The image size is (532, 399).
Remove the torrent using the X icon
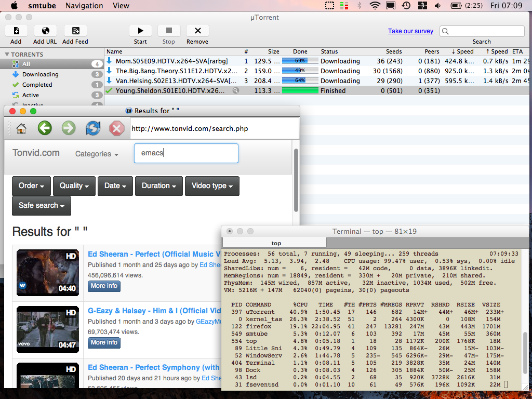pyautogui.click(x=197, y=31)
